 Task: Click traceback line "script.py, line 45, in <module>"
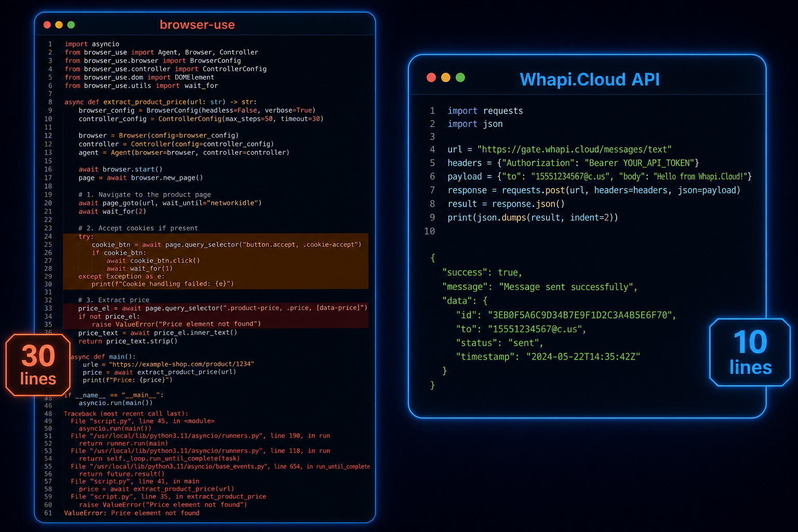click(x=143, y=421)
